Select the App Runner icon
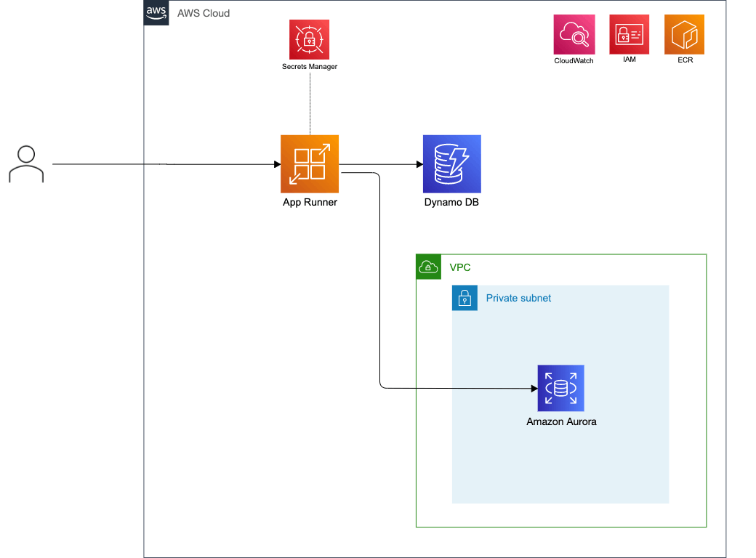The height and width of the screenshot is (558, 756). [310, 163]
